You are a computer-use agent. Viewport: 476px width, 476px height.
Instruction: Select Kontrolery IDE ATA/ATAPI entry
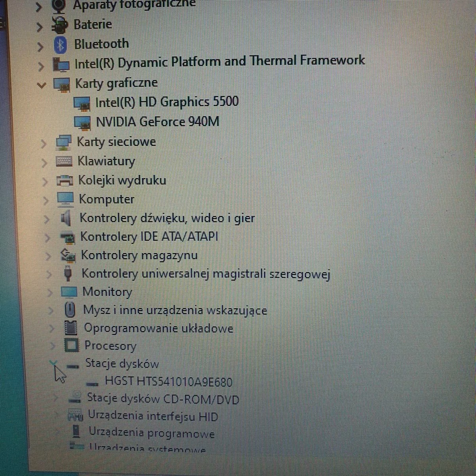tap(149, 237)
